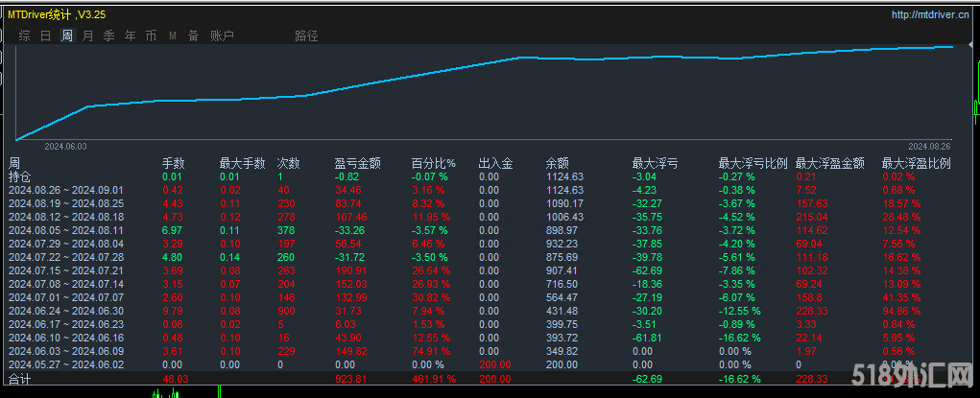Click the 路径 path button
This screenshot has width=980, height=398.
(306, 35)
